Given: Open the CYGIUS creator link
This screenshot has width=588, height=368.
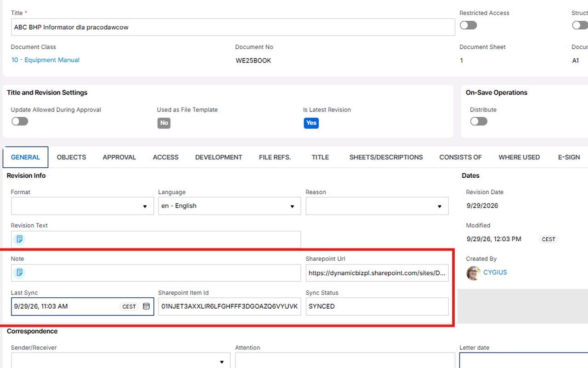Looking at the screenshot, I should click(495, 272).
